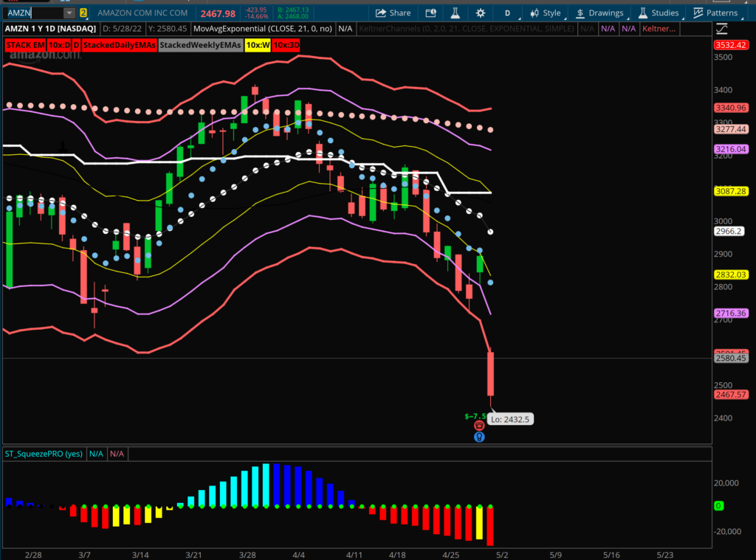Open chart settings gear icon

480,13
